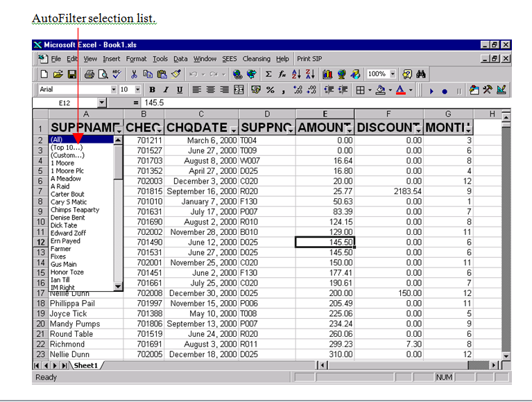
Task: Click the binoculars Find icon
Action: coord(421,74)
